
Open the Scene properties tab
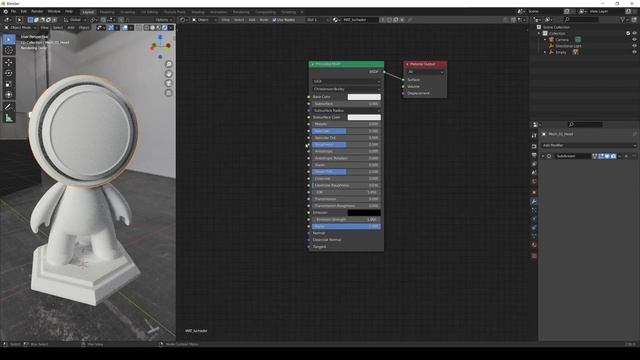[x=534, y=173]
